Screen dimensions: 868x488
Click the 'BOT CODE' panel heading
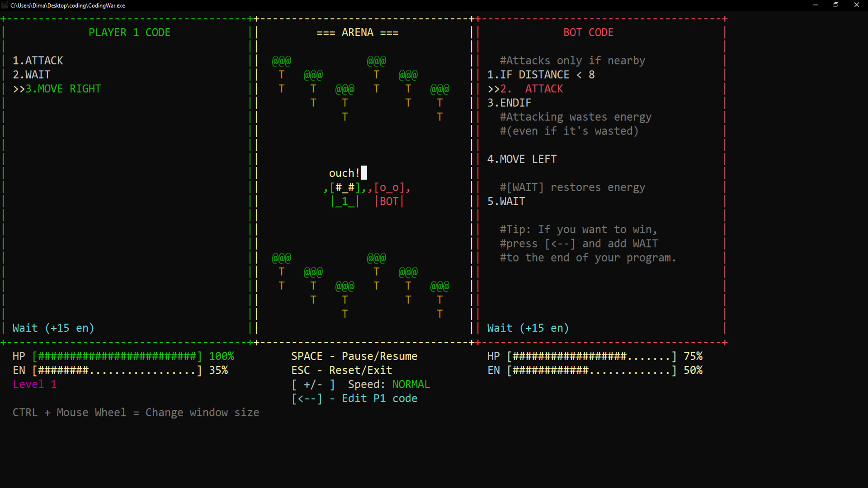pyautogui.click(x=588, y=33)
